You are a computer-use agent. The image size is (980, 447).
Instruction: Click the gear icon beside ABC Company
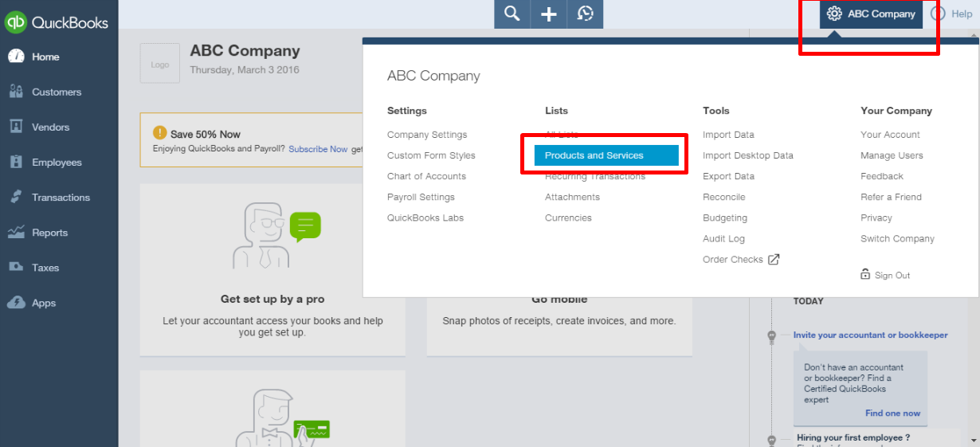[834, 14]
